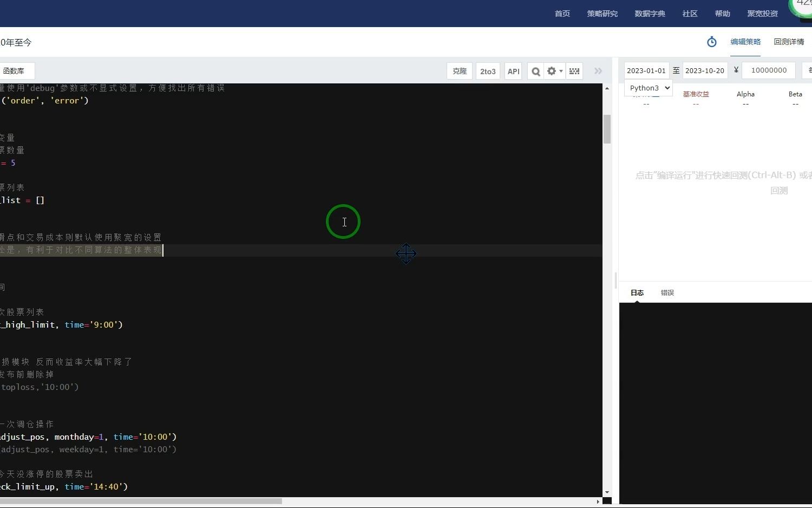Click the Alpha metric label
The image size is (812, 508).
(x=745, y=94)
